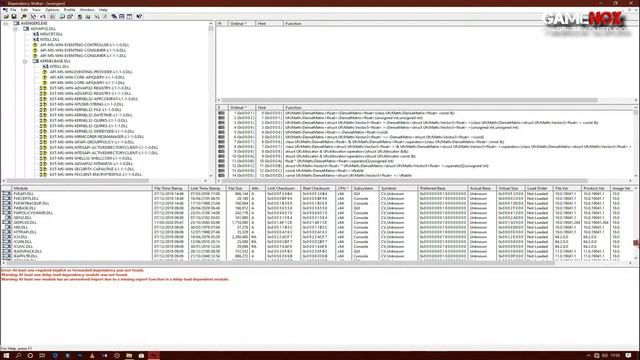Viewport: 640px width, 360px height.
Task: Sort module list by CPU column header
Action: pos(343,188)
